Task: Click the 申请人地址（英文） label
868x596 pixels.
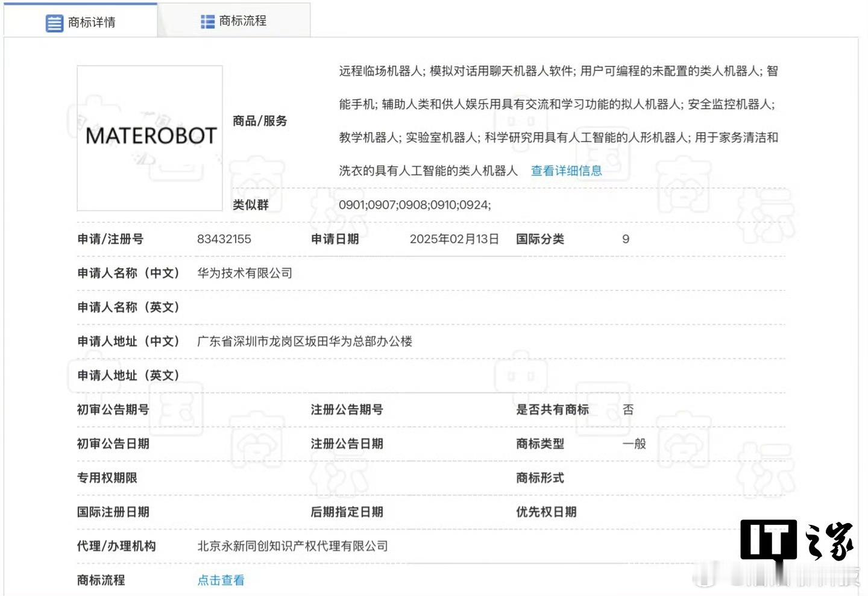Action: point(128,375)
